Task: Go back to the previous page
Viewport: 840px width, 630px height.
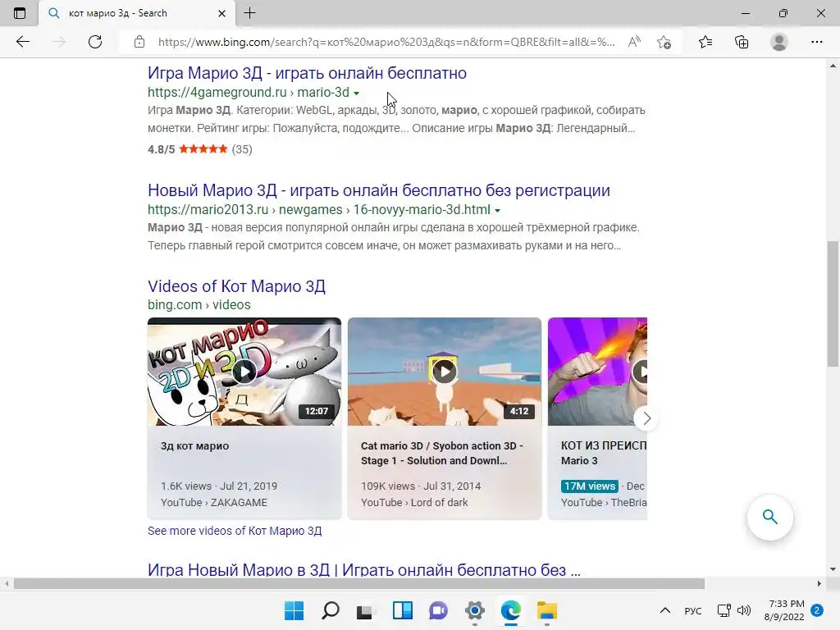Action: pos(22,42)
